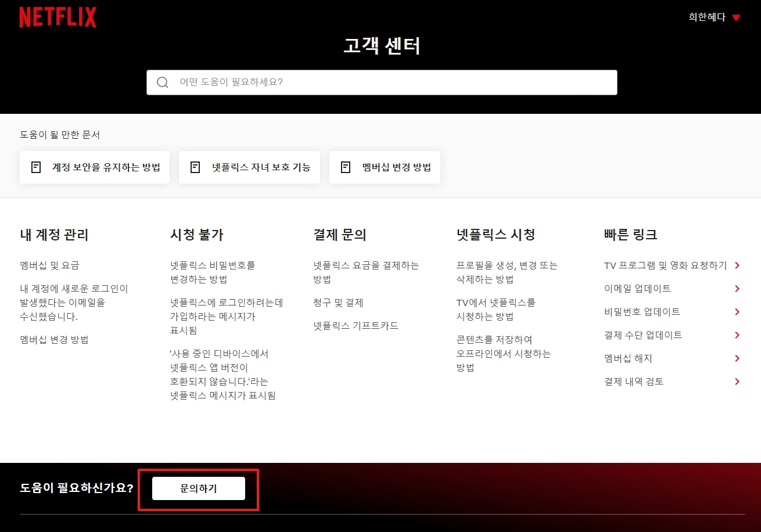The width and height of the screenshot is (761, 532).
Task: Click the 도움이 될 만한 문서 label
Action: click(60, 135)
